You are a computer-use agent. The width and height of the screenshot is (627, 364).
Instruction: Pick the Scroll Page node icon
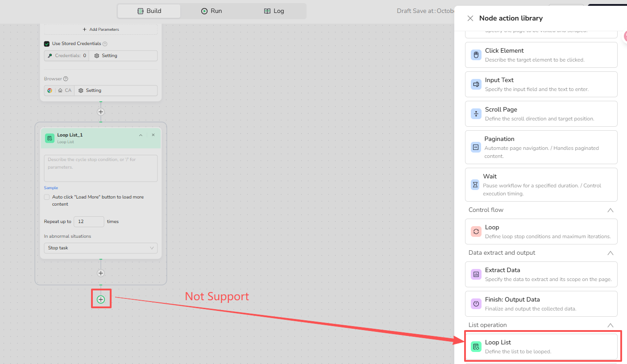pyautogui.click(x=476, y=114)
